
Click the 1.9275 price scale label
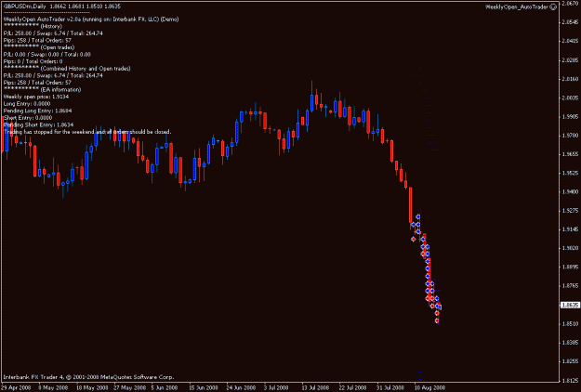pyautogui.click(x=570, y=211)
